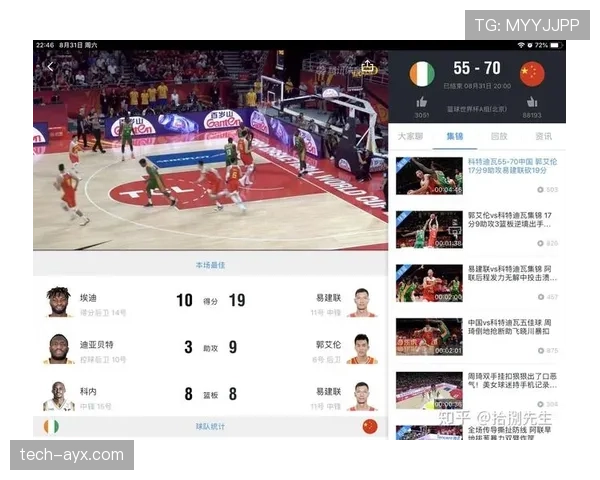Tap the back arrow on the video

pyautogui.click(x=51, y=67)
